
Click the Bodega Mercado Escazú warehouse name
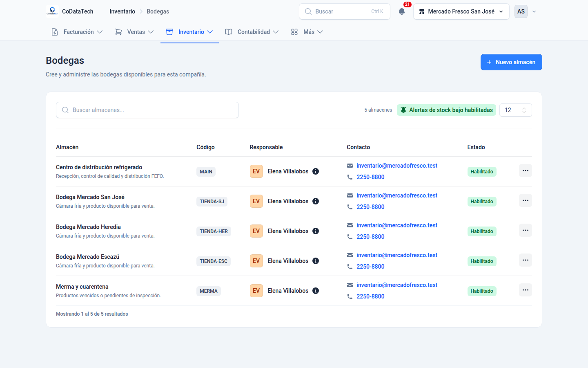tap(88, 257)
